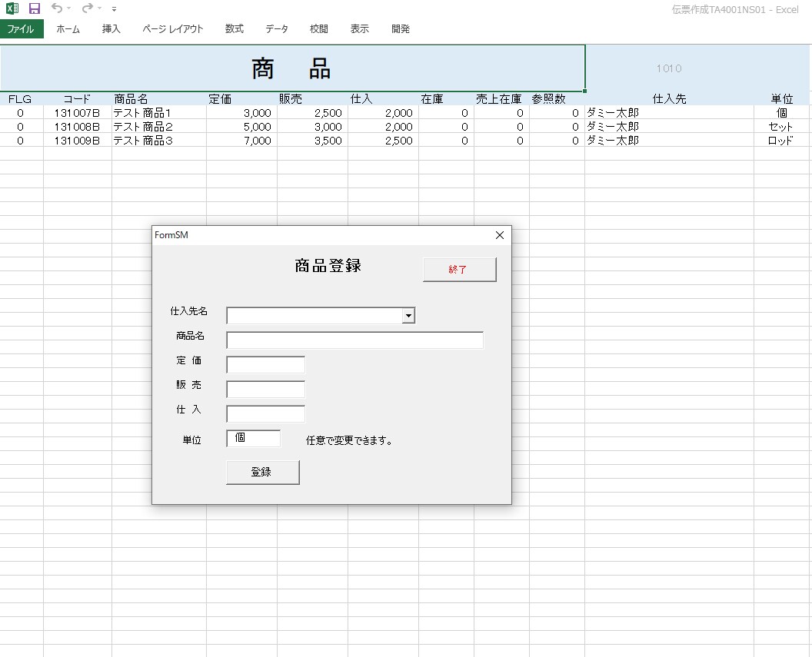The width and height of the screenshot is (812, 657).
Task: Focus the 定価 input field
Action: pyautogui.click(x=265, y=365)
